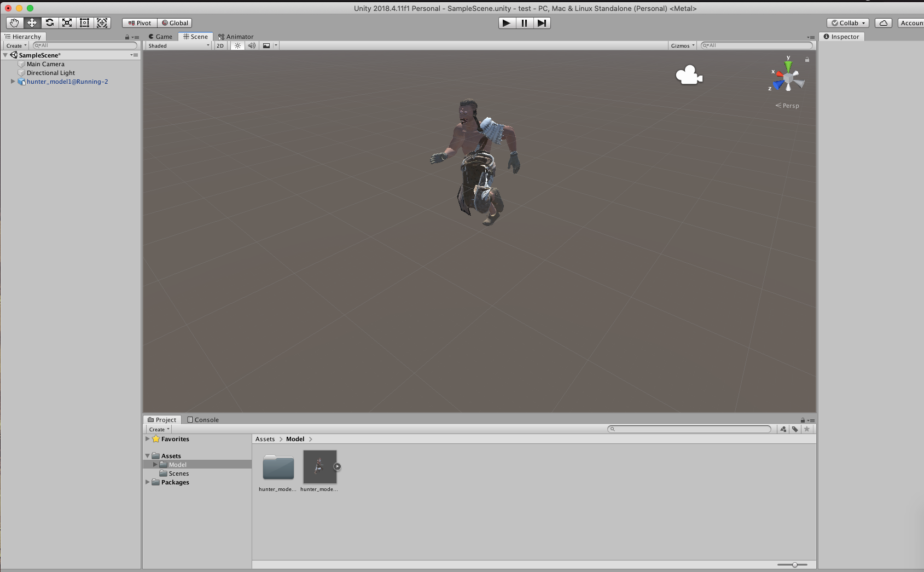
Task: Focus the Project search field
Action: coord(689,429)
